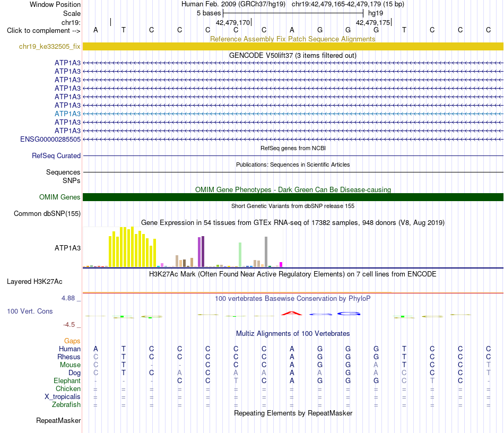Open 'Publications: Sequences in Scientific Articles' title
Screen dimensions: 504x433
point(293,164)
